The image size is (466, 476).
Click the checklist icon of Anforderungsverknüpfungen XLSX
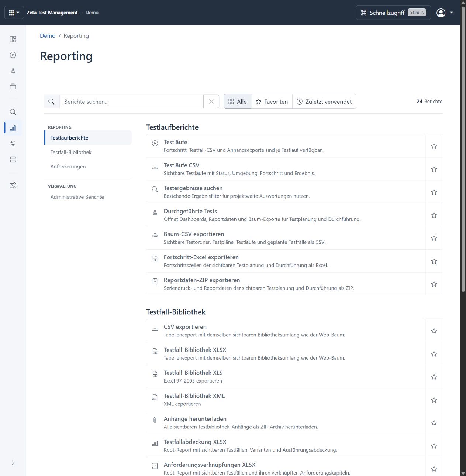155,466
